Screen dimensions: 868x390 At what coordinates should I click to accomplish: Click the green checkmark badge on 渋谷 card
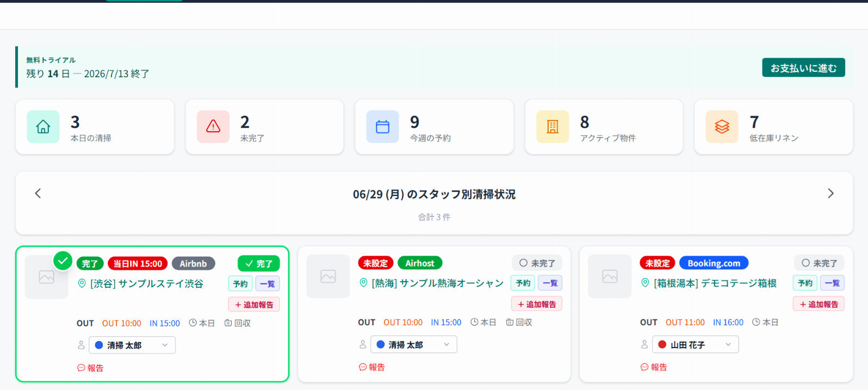pyautogui.click(x=63, y=261)
